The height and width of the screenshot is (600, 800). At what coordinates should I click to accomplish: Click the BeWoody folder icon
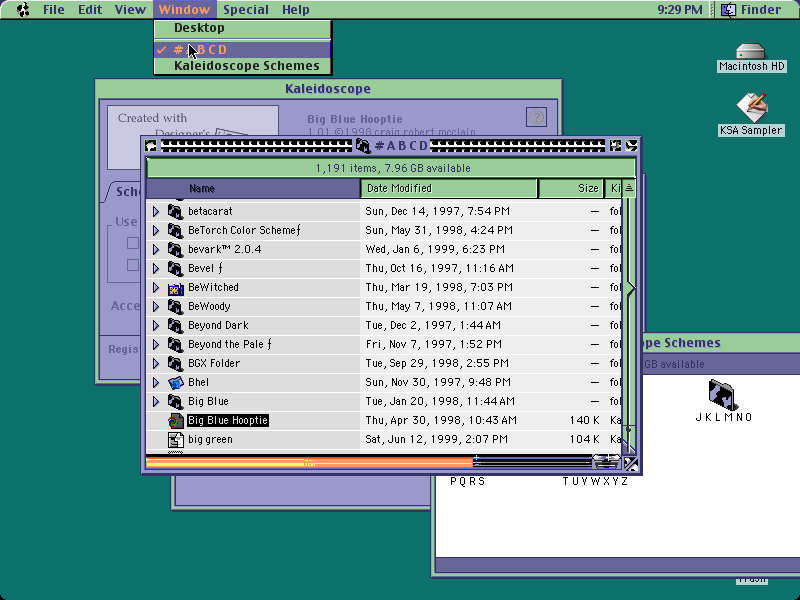point(175,307)
